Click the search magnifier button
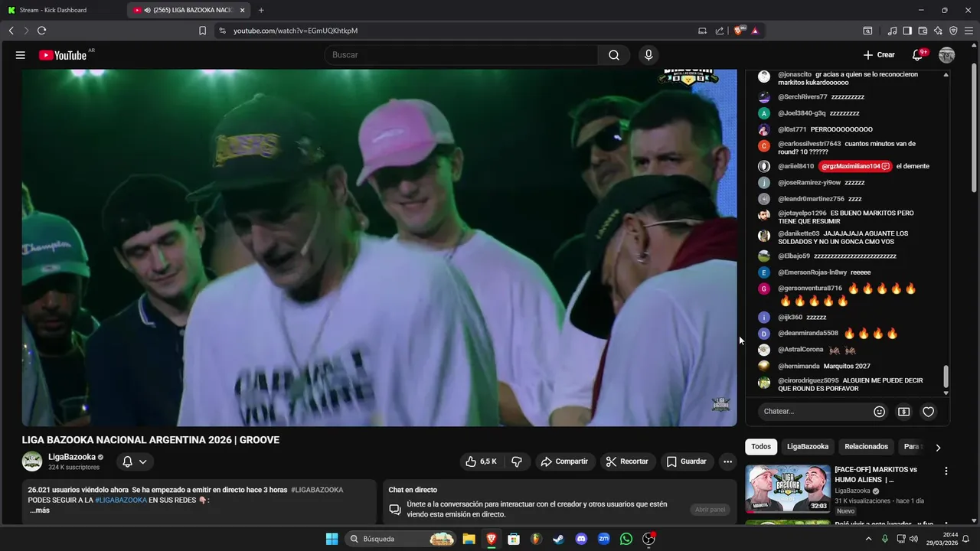980x551 pixels. point(614,55)
